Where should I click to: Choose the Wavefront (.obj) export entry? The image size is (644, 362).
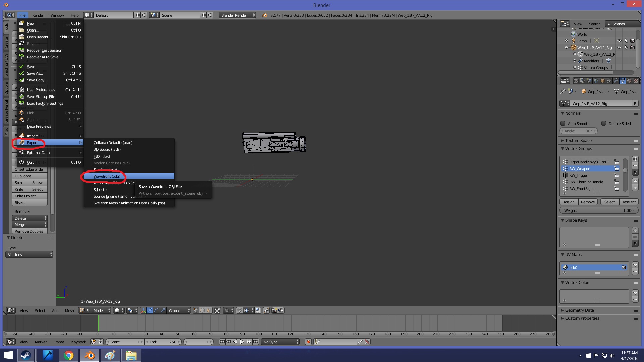pos(107,176)
